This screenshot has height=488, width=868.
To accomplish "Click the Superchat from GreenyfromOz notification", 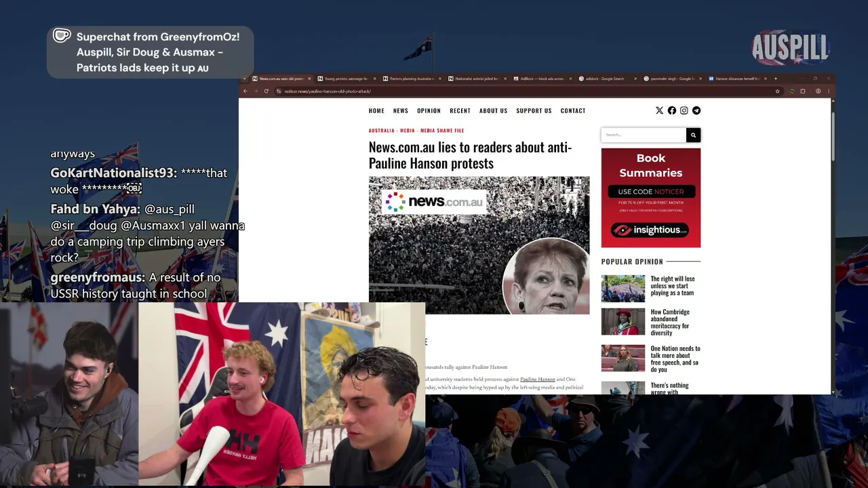I will click(x=150, y=52).
